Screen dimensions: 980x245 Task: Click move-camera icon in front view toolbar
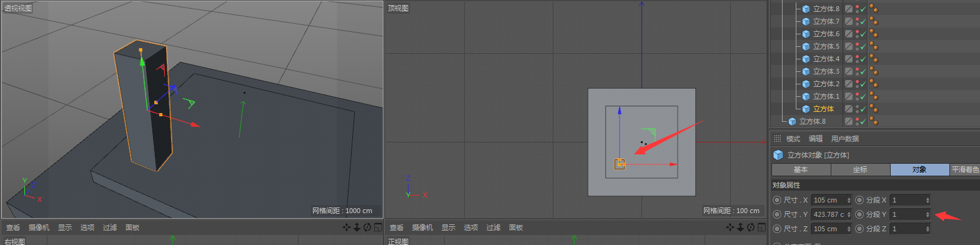pos(730,227)
